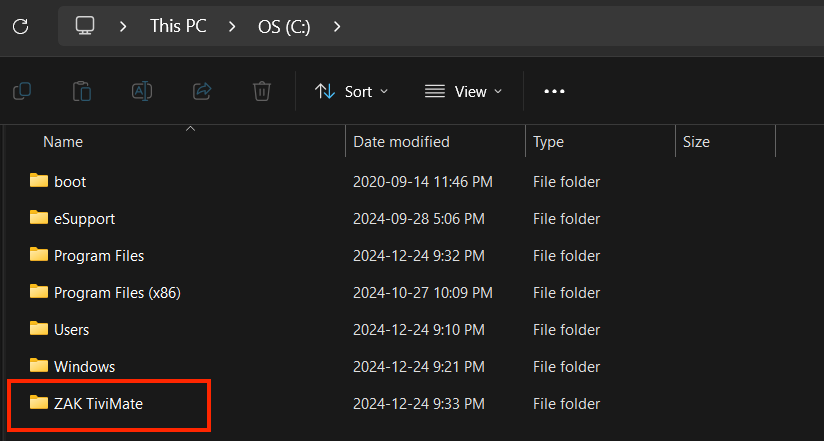The image size is (824, 441).
Task: Click This PC in address bar
Action: pyautogui.click(x=178, y=26)
